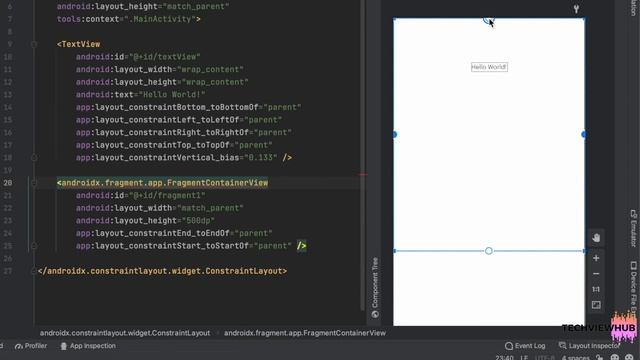Open the App Inspection tool window
Image resolution: width=640 pixels, height=360 pixels.
point(88,346)
